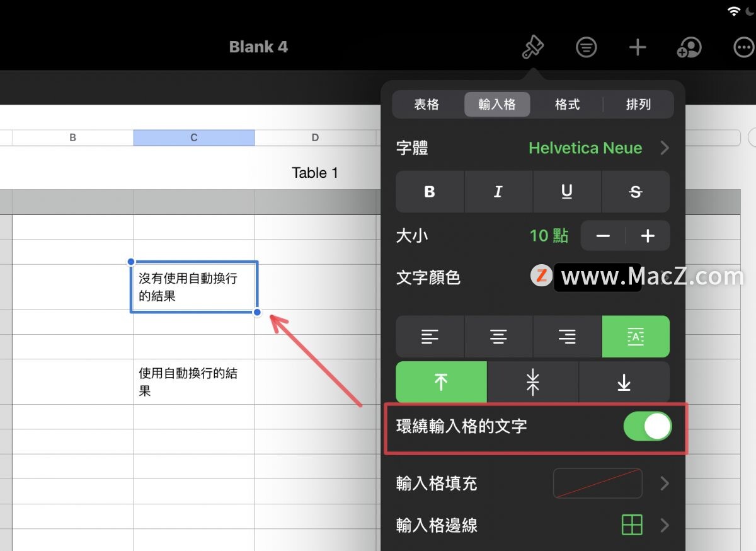Expand the 輸入格邊線 options chevron
This screenshot has height=551, width=756.
[x=665, y=525]
